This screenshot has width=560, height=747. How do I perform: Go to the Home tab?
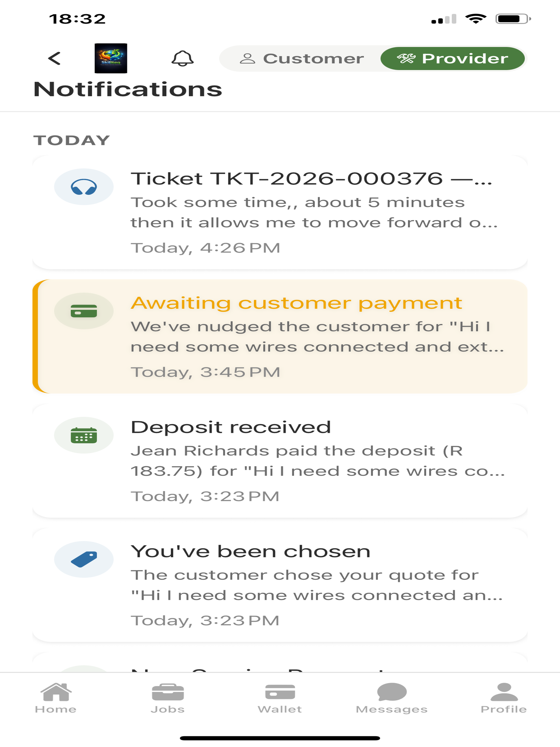point(56,698)
